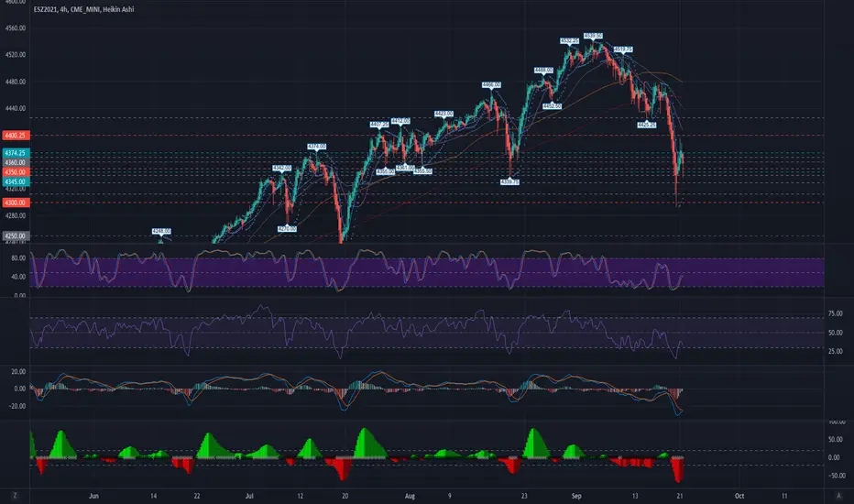Click the 4426.25 pivot low label
This screenshot has width=854, height=504.
point(647,125)
